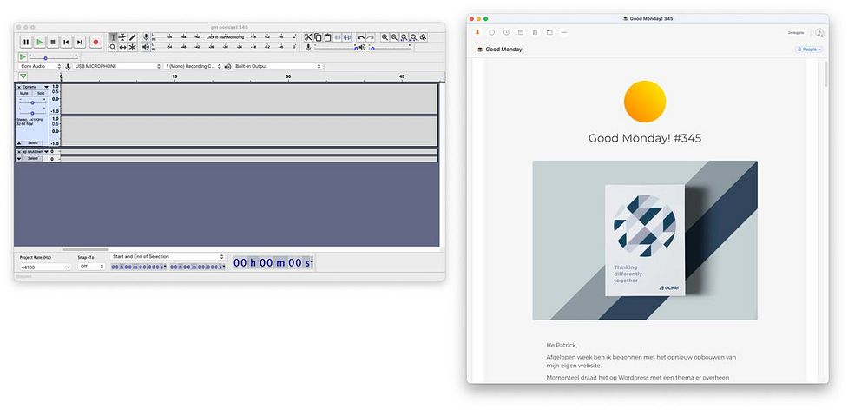Click the selection start time field
Screen dimensions: 868x416
click(x=138, y=267)
